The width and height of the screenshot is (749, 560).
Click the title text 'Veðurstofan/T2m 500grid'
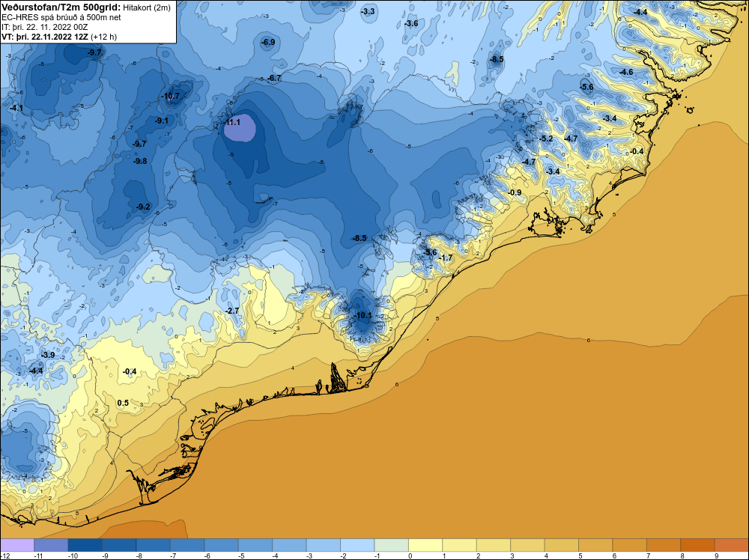point(61,7)
